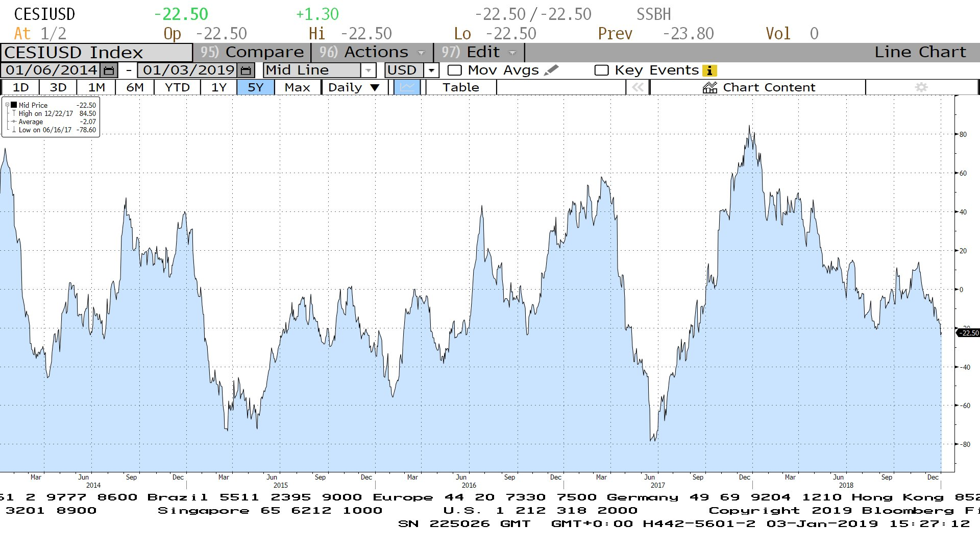Open the 96) Actions menu
The width and height of the screenshot is (980, 549).
coord(372,53)
